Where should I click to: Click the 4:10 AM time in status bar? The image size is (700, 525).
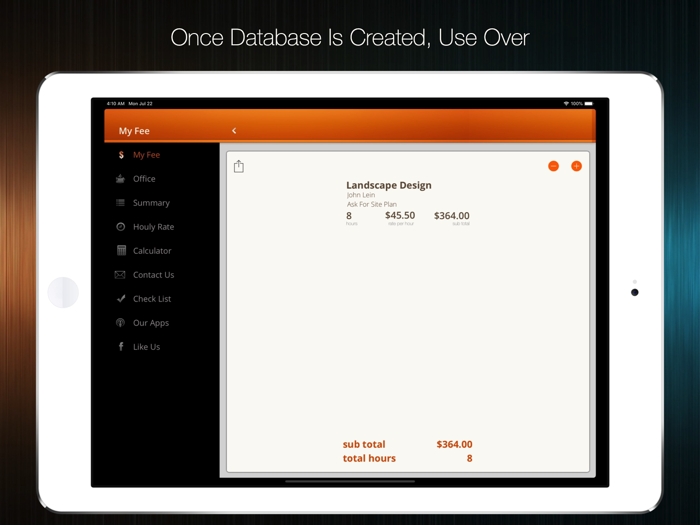tap(115, 104)
